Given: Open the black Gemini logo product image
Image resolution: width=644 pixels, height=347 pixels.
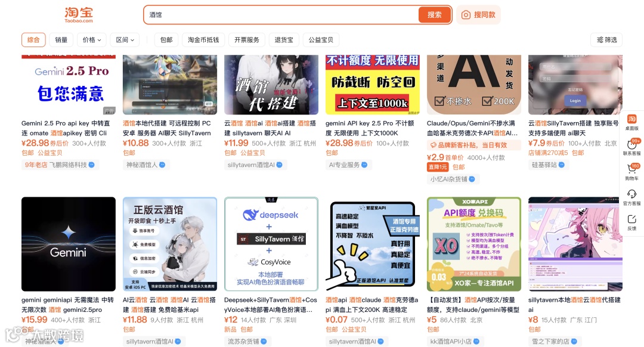Looking at the screenshot, I should pyautogui.click(x=69, y=244).
